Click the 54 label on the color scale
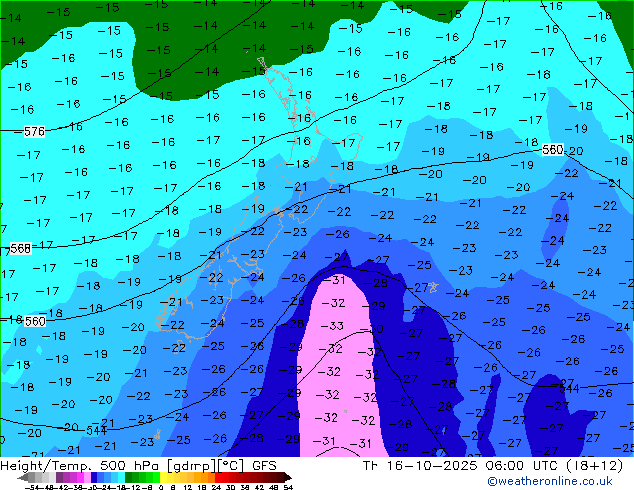 pos(288,487)
